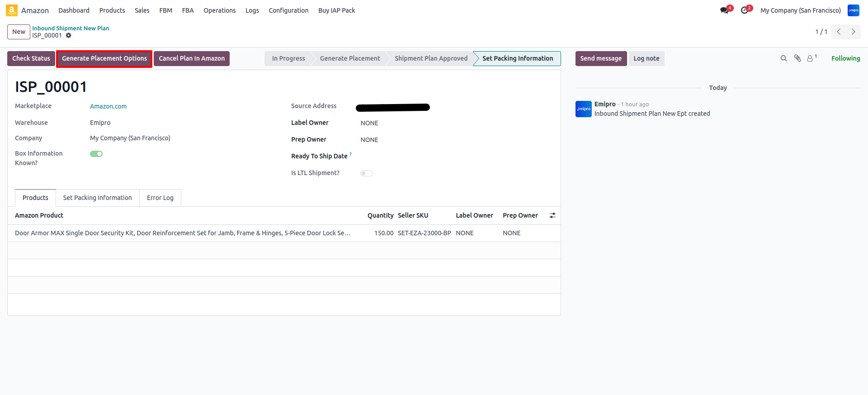Open the activities clock icon

click(745, 10)
